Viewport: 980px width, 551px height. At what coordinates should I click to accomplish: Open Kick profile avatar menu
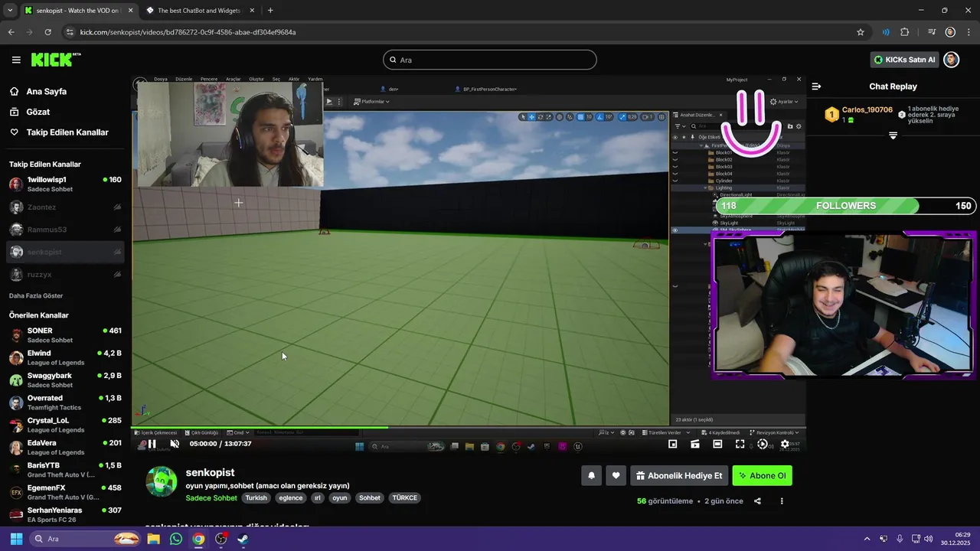[x=951, y=60]
